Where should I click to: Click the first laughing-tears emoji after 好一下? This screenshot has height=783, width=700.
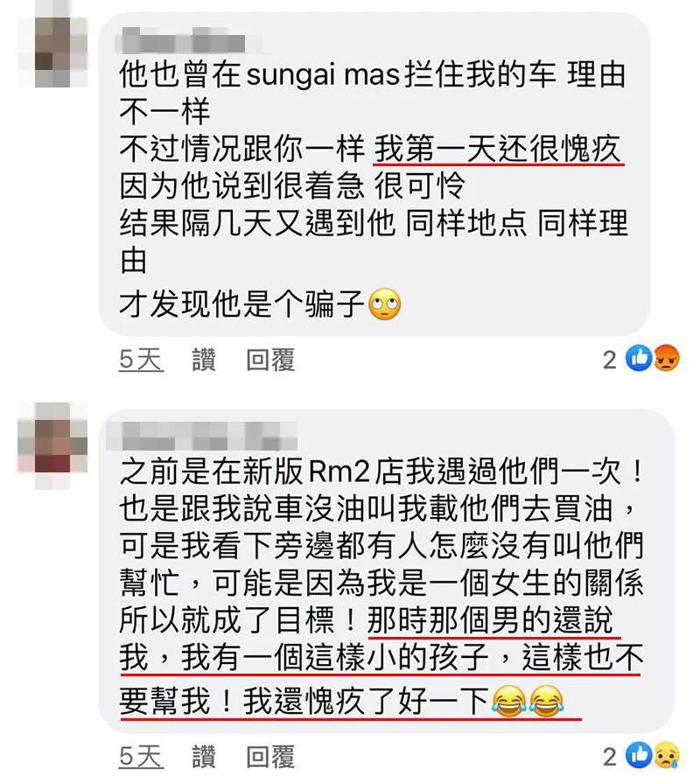click(508, 701)
